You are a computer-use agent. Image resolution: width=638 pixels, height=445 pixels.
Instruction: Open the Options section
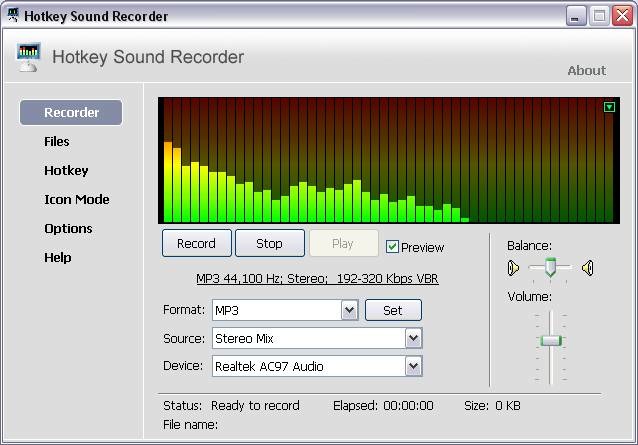coord(68,229)
